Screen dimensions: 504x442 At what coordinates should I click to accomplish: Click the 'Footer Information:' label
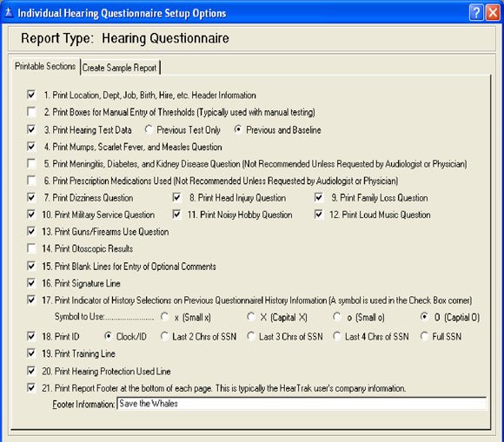(x=83, y=404)
